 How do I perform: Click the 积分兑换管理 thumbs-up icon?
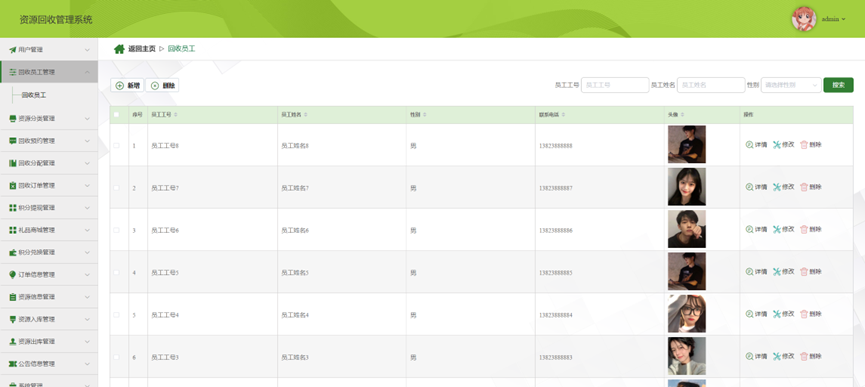13,252
